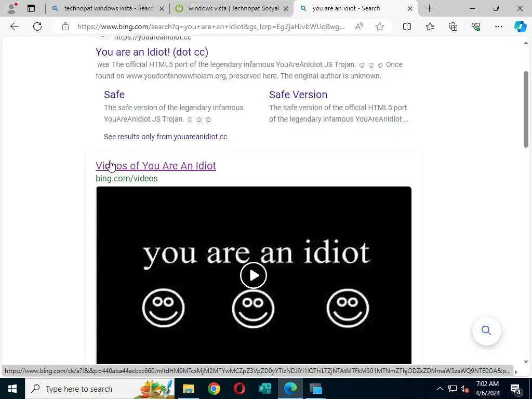Open a new browser tab
Viewport: 532px width, 399px height.
[x=429, y=8]
